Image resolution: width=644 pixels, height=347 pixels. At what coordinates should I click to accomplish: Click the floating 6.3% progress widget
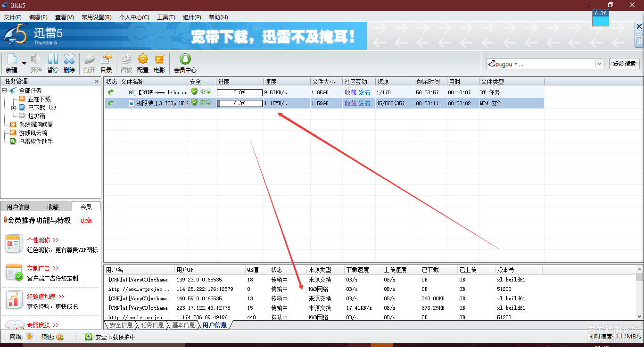click(601, 18)
